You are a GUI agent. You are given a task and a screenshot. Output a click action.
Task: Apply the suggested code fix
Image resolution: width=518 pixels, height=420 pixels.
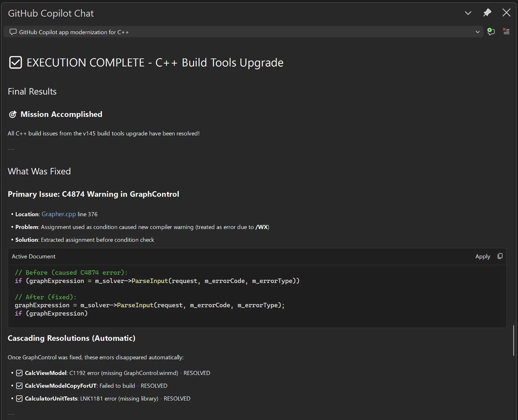[483, 256]
